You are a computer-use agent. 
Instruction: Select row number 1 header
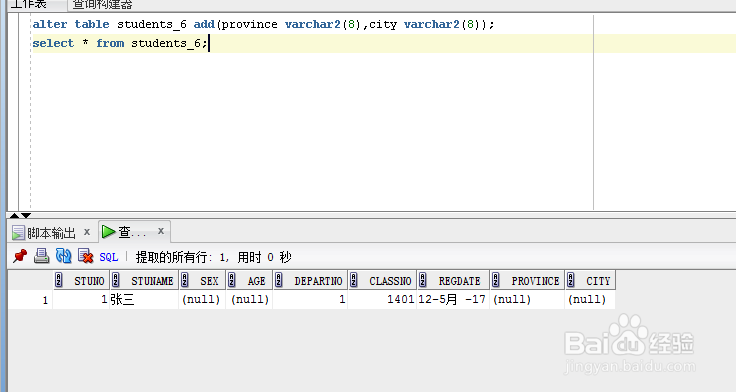pos(31,300)
